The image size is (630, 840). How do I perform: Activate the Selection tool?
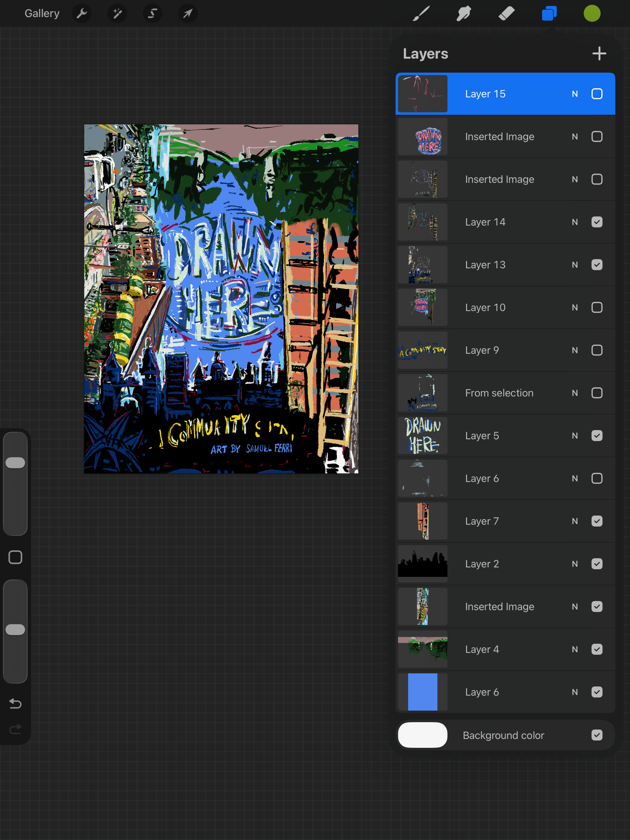click(x=152, y=14)
